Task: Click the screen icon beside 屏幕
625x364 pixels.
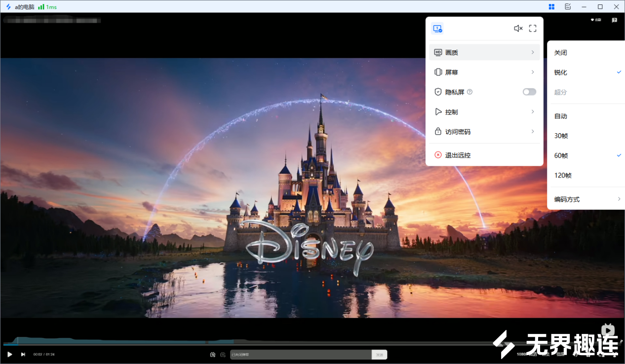Action: [438, 72]
